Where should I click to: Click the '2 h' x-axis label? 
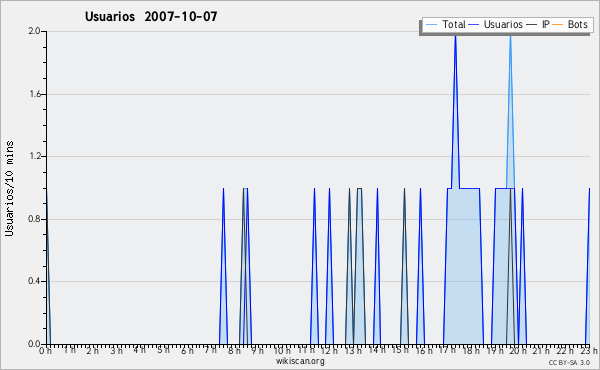click(x=93, y=350)
